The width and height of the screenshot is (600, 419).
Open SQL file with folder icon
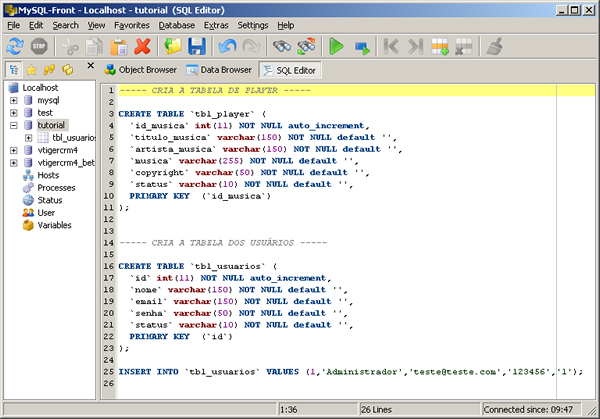click(173, 46)
